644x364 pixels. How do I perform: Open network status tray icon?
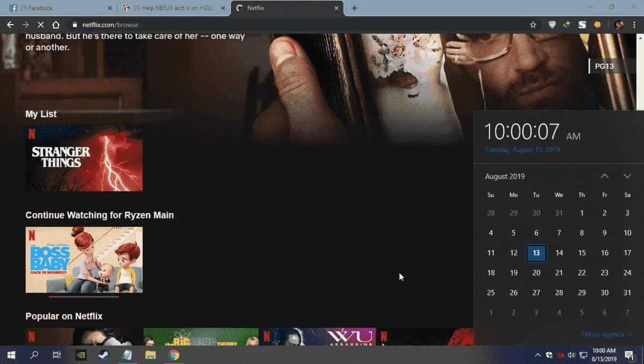coord(583,355)
